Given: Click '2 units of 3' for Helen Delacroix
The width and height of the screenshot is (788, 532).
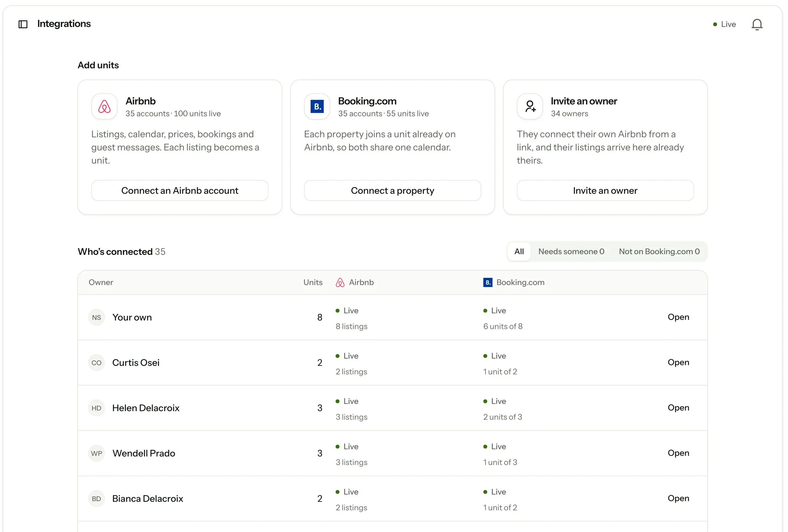Looking at the screenshot, I should point(502,417).
